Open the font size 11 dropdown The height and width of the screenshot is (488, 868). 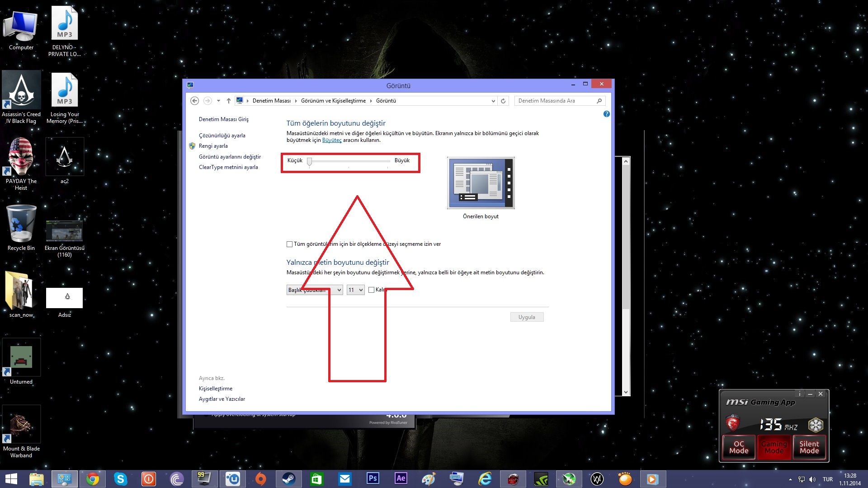(x=355, y=290)
